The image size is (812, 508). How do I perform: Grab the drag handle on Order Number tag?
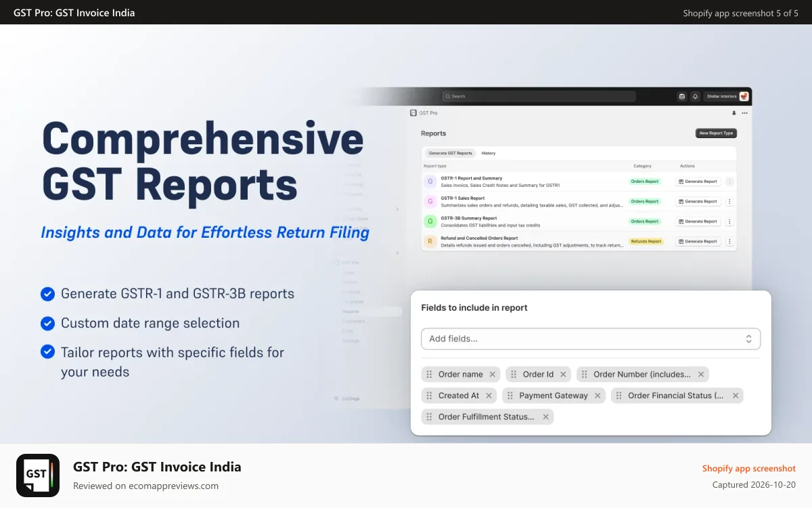point(585,374)
